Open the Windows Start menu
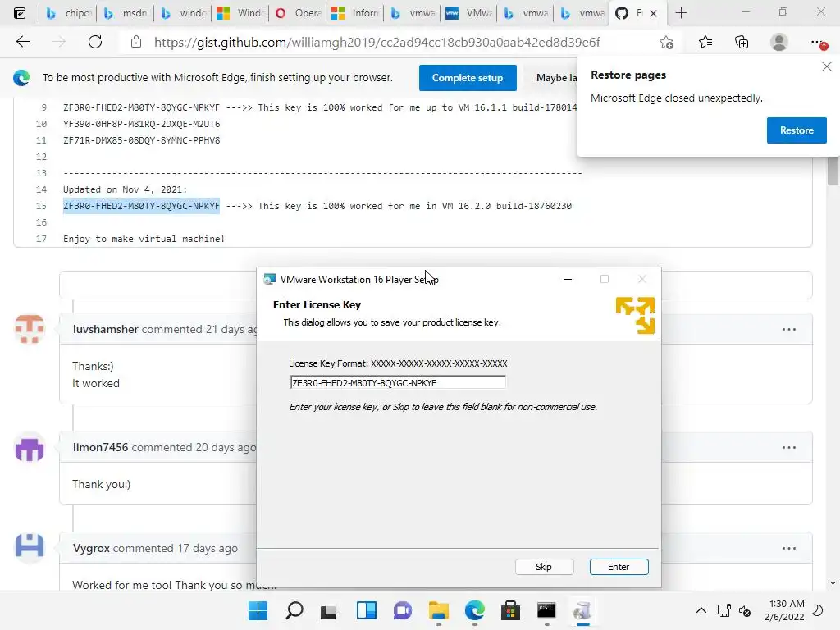 tap(258, 610)
